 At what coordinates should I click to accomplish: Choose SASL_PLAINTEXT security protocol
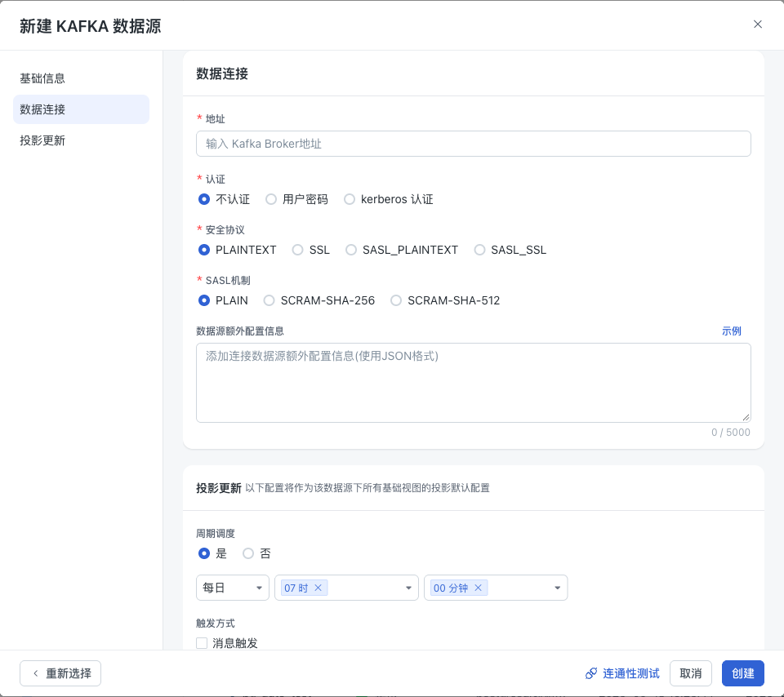351,250
